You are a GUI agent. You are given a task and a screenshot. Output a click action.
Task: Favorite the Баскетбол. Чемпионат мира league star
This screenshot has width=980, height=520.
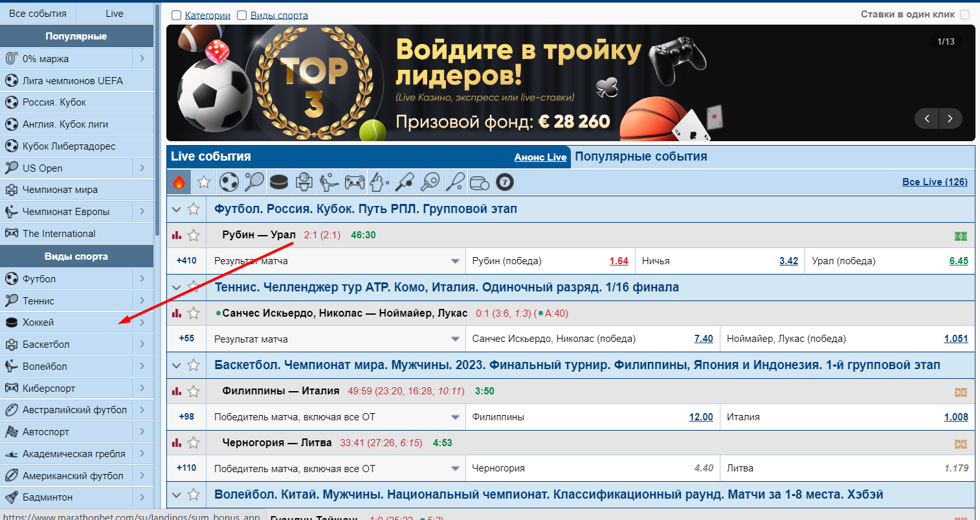coord(194,365)
